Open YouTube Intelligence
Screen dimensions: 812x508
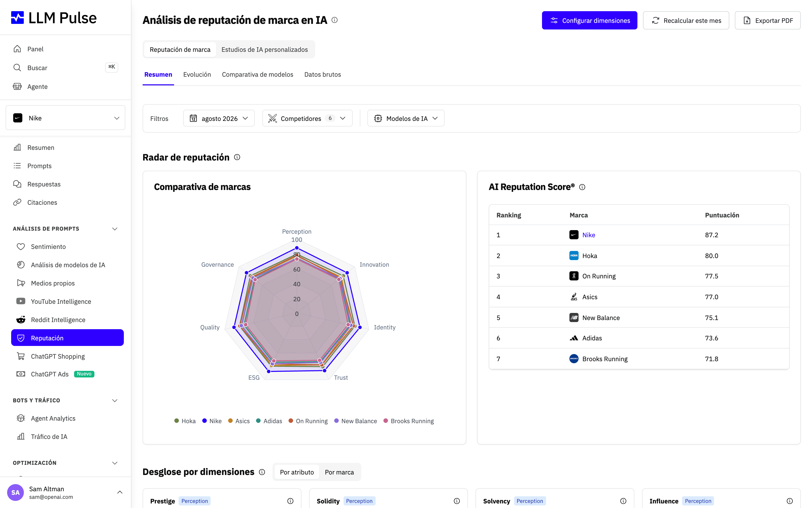67,301
